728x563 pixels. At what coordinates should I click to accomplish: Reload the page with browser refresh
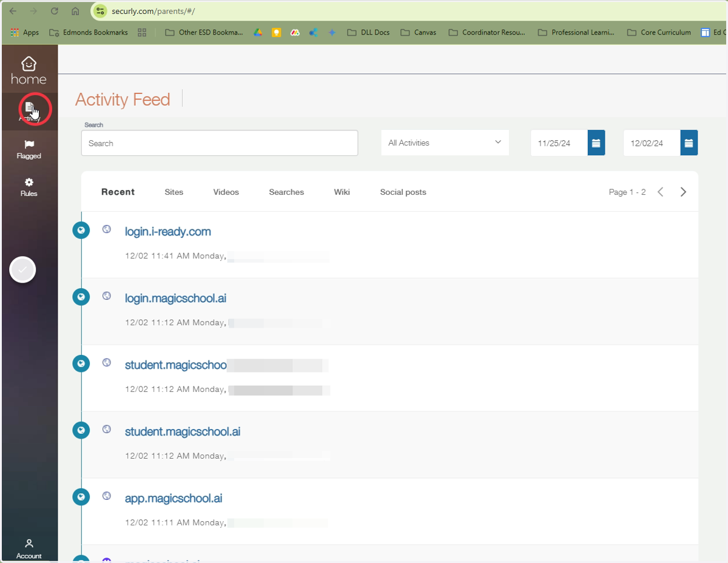tap(55, 11)
